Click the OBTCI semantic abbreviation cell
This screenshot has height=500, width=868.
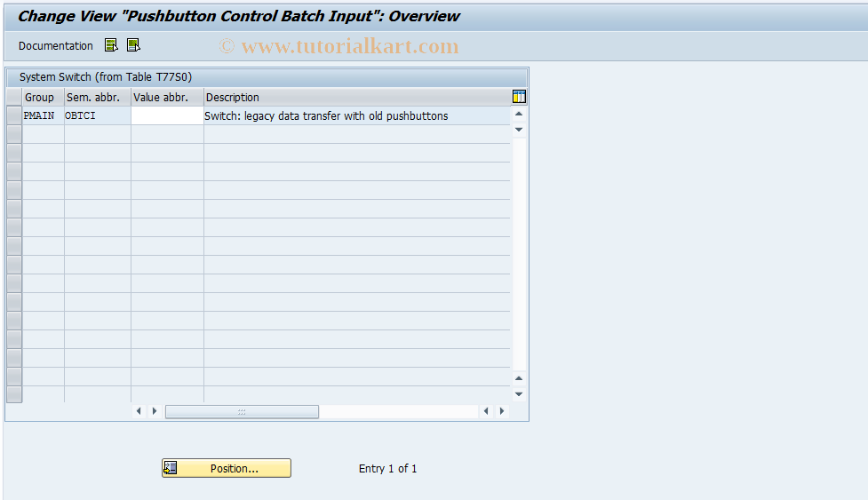pyautogui.click(x=98, y=115)
